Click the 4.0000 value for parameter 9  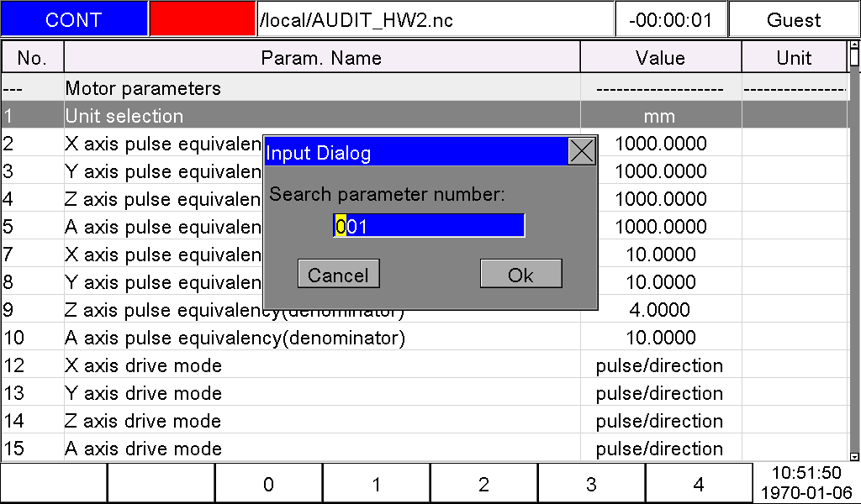(660, 310)
